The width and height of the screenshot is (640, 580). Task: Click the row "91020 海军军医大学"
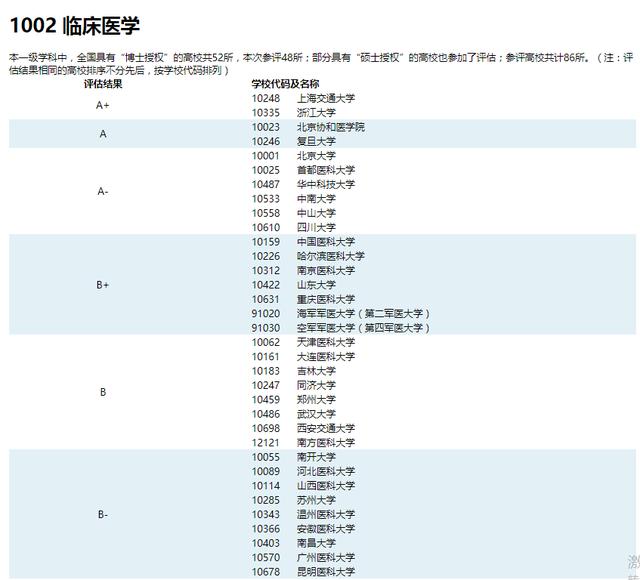tap(341, 313)
